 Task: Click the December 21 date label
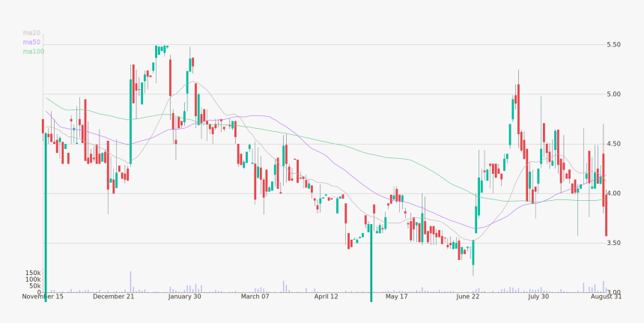pos(114,296)
